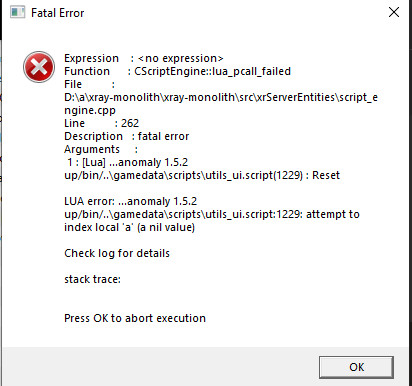Click the utils_ui.script:1229 attempt to line

point(212,214)
